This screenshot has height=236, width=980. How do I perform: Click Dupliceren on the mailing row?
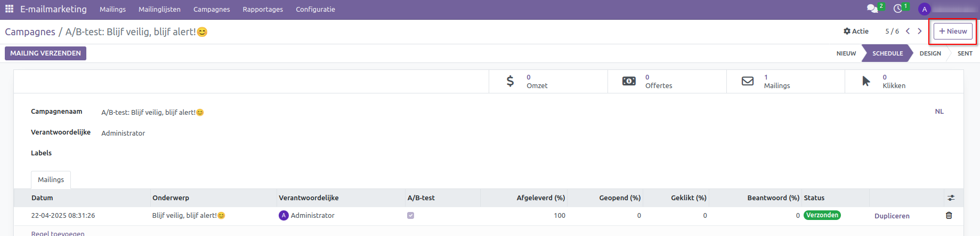point(892,216)
